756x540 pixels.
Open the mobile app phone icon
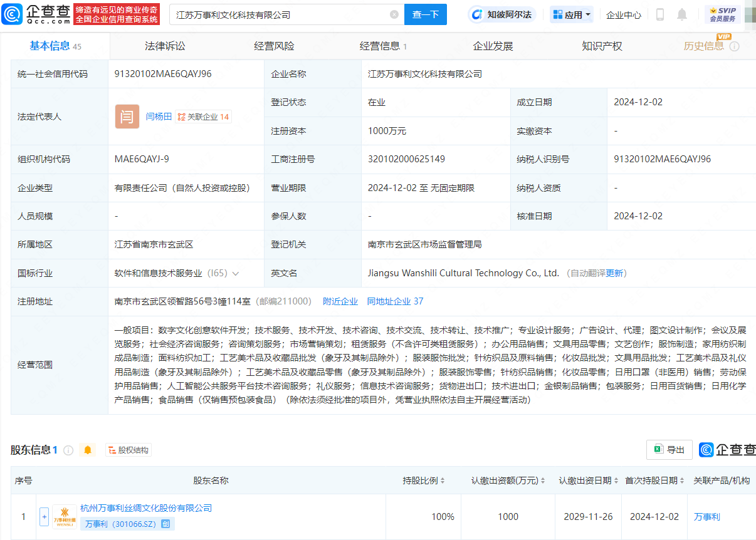point(660,14)
